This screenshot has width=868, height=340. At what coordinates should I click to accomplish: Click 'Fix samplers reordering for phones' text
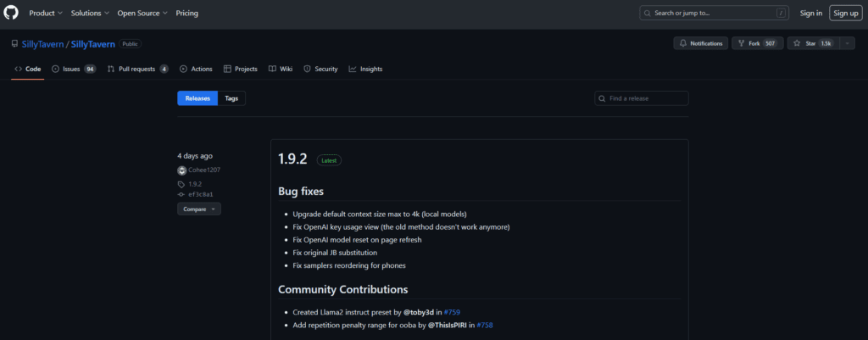pos(349,265)
